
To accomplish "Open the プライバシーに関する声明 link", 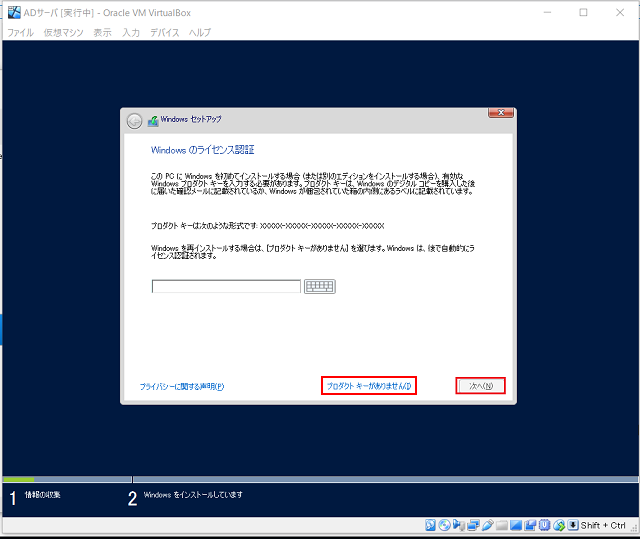I will 182,386.
